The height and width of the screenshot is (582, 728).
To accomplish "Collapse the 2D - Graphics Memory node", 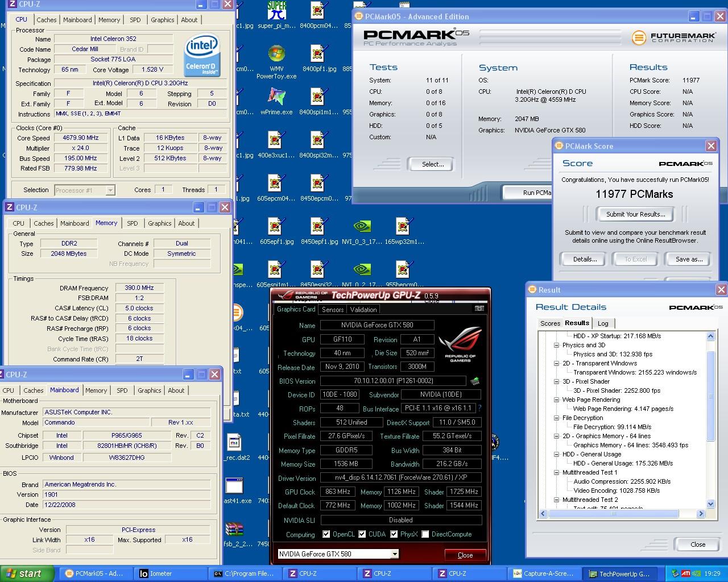I will coord(556,436).
